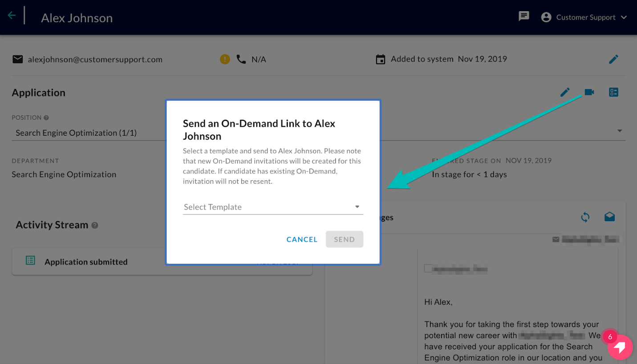Click the open envelope messages icon
The image size is (637, 364).
[x=609, y=217]
